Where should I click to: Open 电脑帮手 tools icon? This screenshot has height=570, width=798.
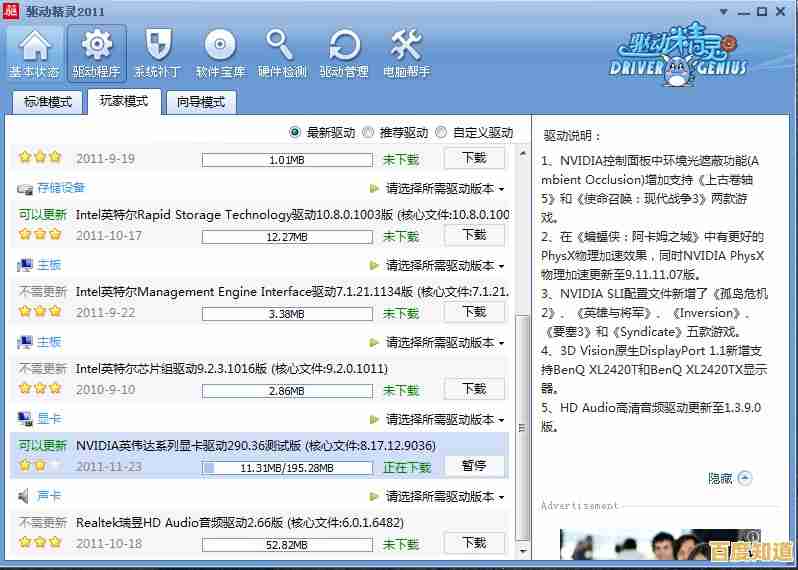(x=405, y=47)
